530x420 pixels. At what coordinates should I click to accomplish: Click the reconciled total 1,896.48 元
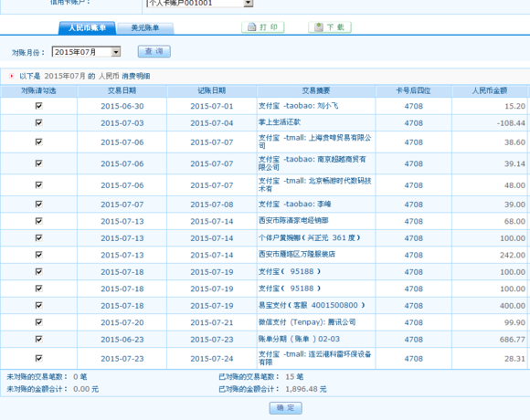(x=306, y=389)
